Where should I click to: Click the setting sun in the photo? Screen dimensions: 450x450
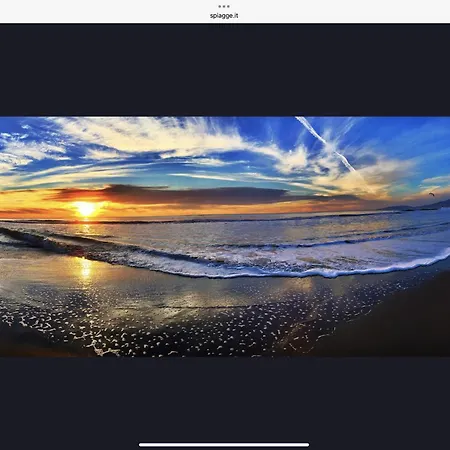(x=86, y=209)
